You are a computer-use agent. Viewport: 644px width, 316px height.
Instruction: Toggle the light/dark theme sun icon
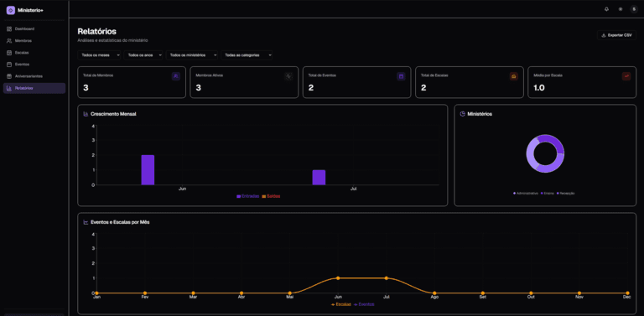tap(621, 9)
